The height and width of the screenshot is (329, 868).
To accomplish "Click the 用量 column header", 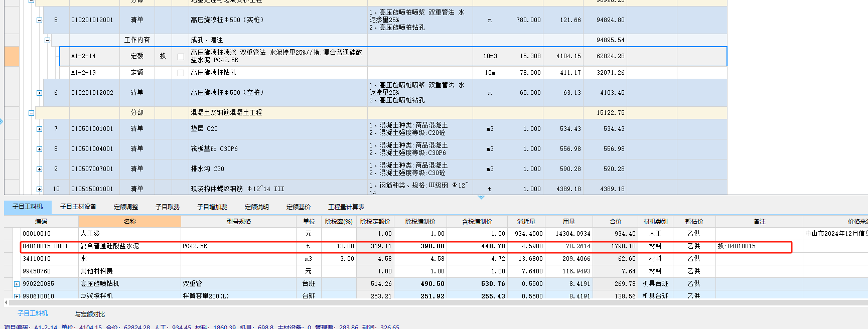I will pos(569,221).
